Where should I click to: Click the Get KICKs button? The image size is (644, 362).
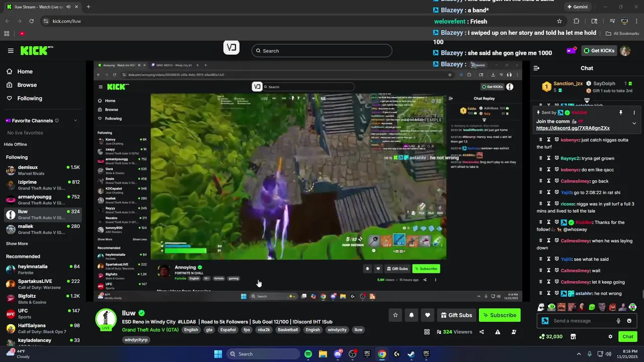click(599, 51)
